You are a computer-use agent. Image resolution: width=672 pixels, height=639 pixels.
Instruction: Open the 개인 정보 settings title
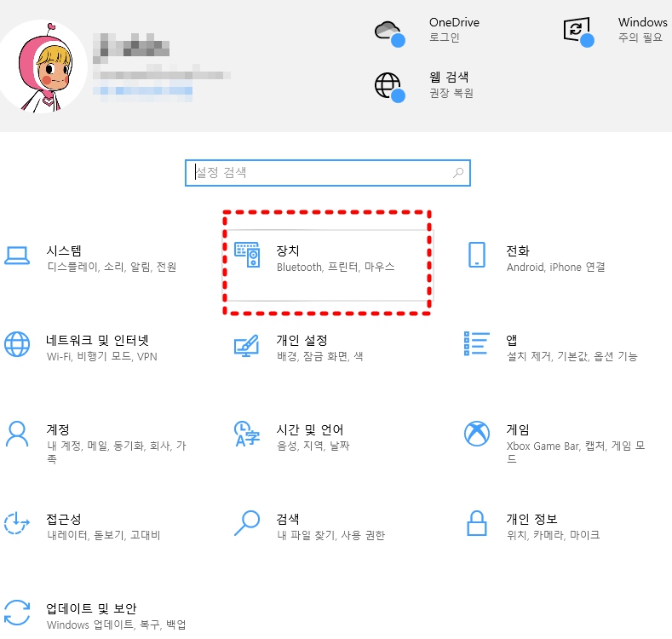[531, 519]
